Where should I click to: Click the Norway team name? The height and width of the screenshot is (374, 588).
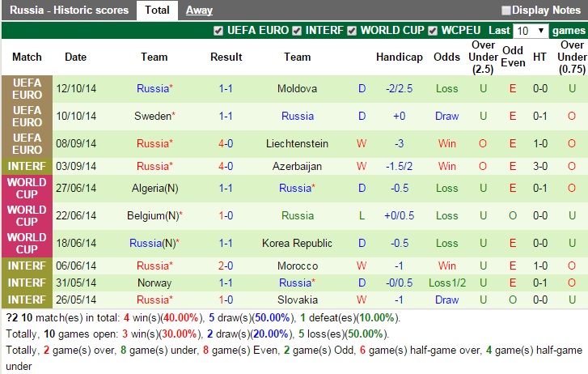coord(154,283)
